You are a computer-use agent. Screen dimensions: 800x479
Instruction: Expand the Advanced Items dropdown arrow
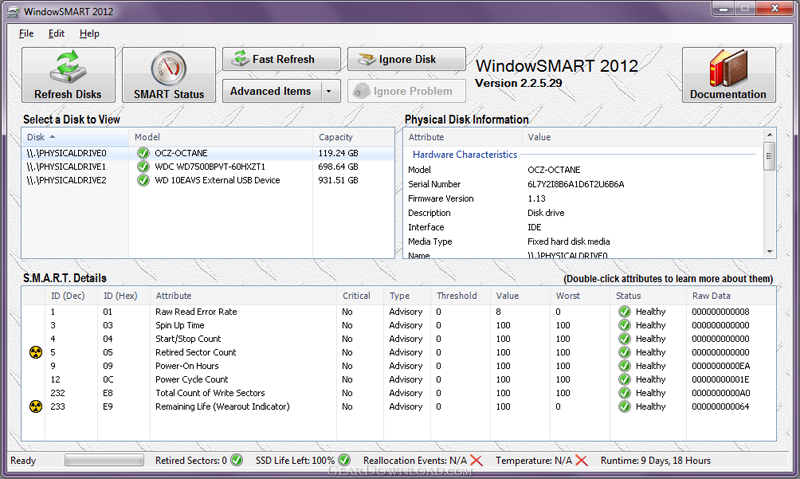tap(329, 92)
